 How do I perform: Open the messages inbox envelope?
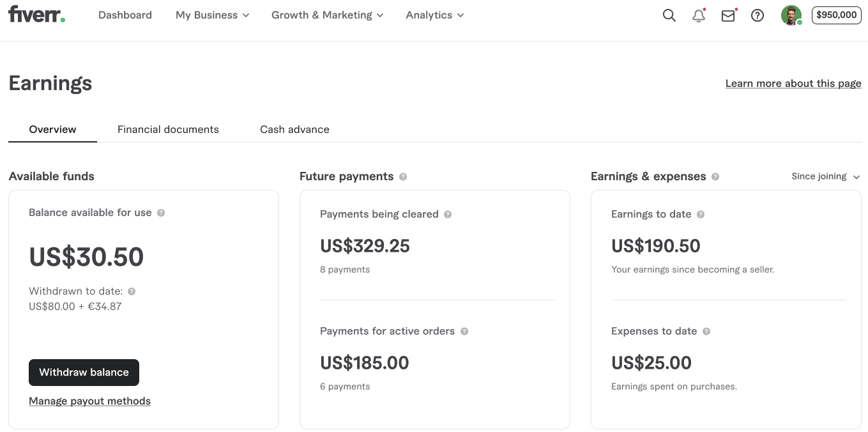tap(727, 15)
